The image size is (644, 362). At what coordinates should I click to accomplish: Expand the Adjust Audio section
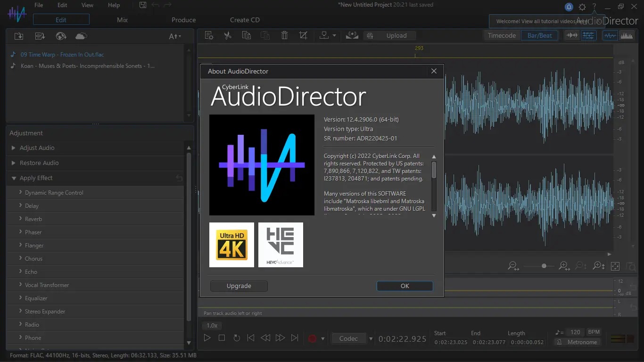[x=37, y=148]
